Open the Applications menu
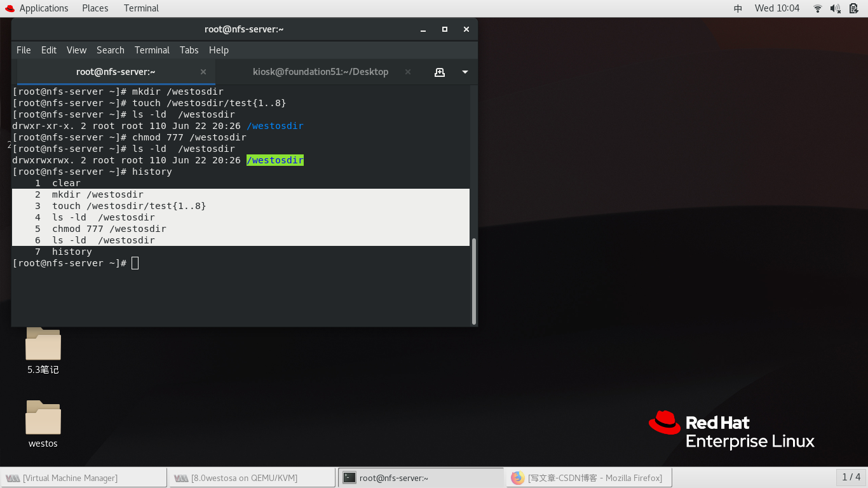The image size is (868, 488). 44,8
